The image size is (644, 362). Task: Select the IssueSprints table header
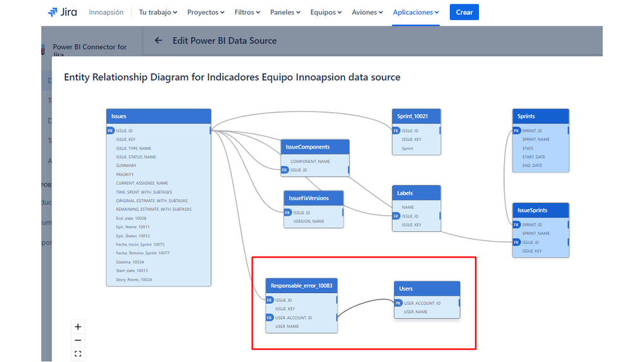pos(540,210)
